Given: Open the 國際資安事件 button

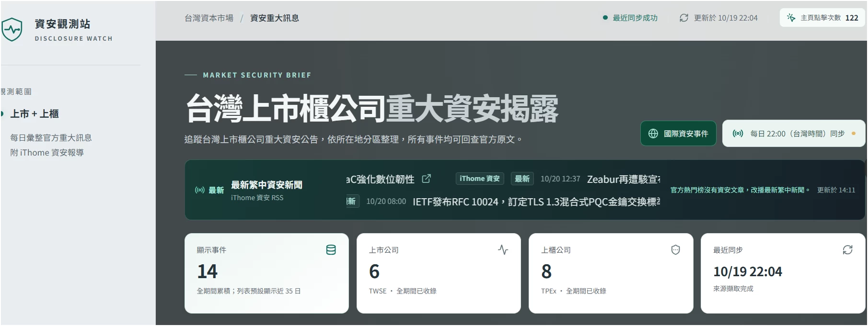Looking at the screenshot, I should (x=678, y=134).
